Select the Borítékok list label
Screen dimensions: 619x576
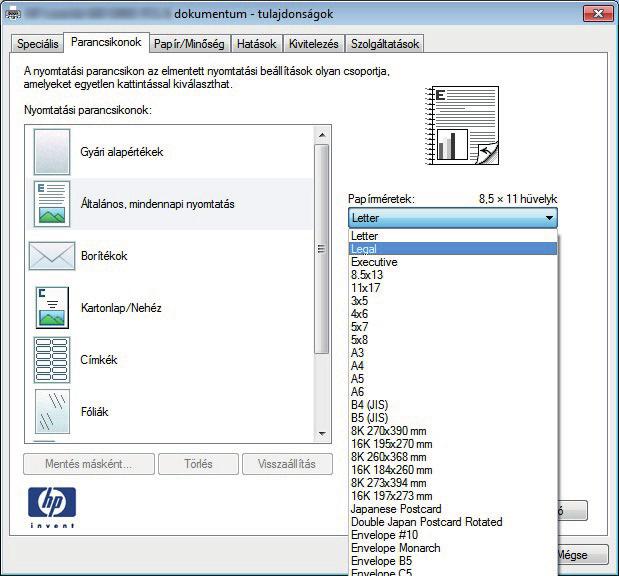click(x=104, y=256)
